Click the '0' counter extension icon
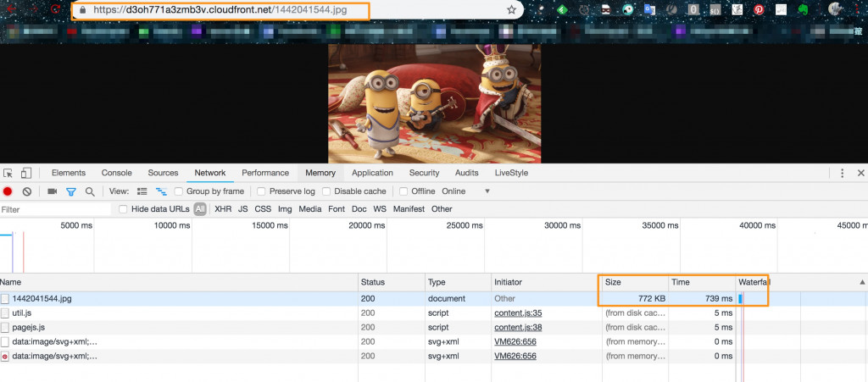Image resolution: width=868 pixels, height=382 pixels. pos(693,9)
